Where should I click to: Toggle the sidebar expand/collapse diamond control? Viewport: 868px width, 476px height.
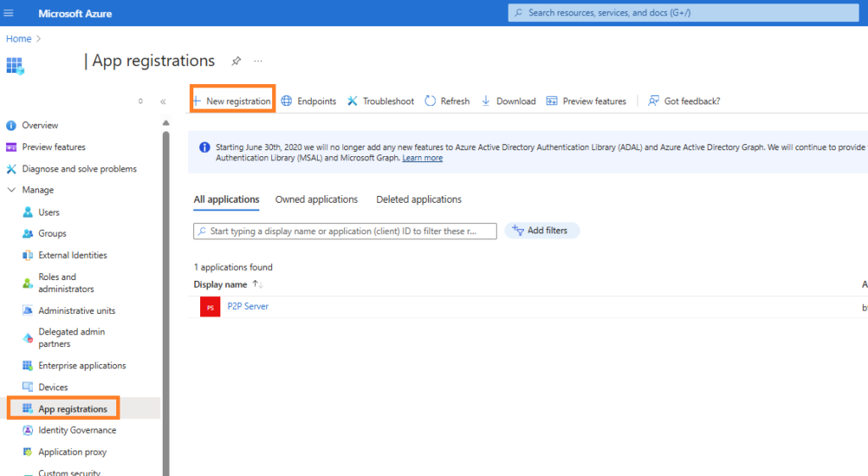(x=141, y=101)
